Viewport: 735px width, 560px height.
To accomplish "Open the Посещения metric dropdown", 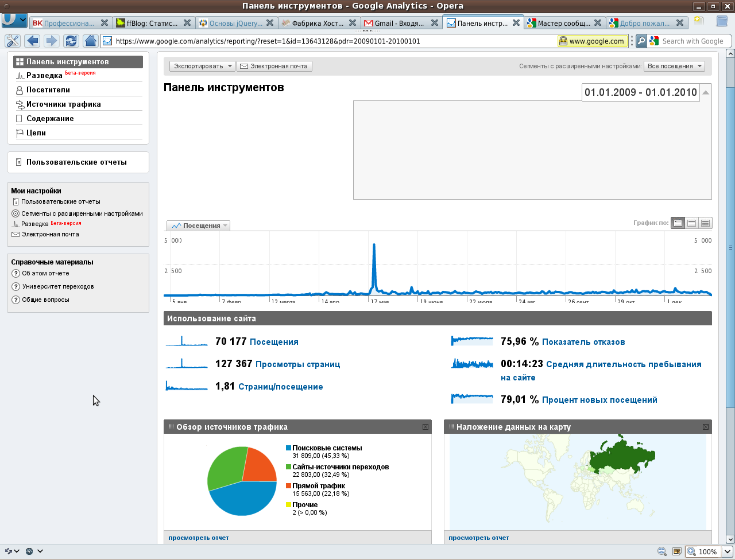I will [199, 225].
